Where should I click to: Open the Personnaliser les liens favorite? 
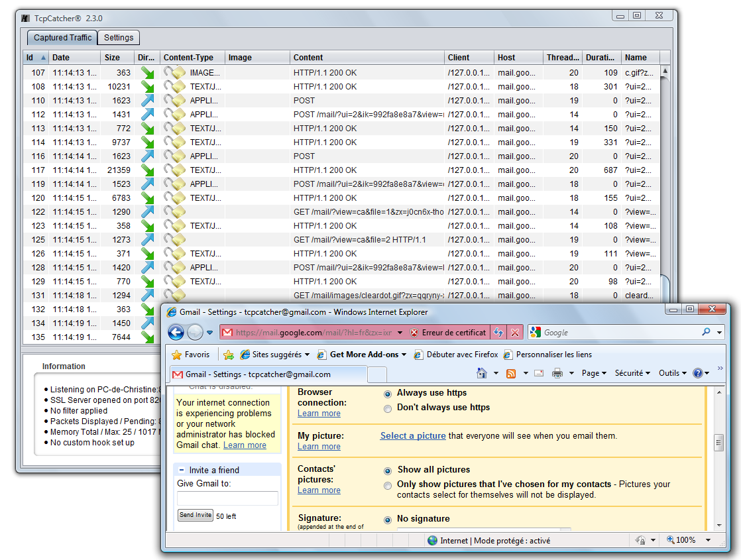(547, 355)
